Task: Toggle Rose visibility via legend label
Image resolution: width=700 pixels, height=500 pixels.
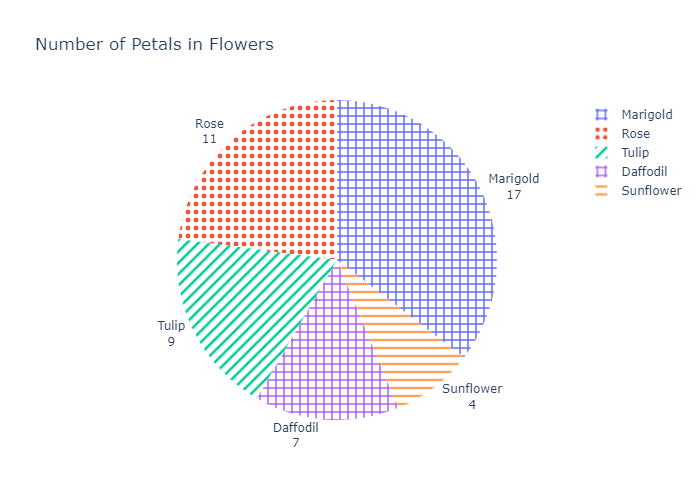Action: [x=635, y=133]
